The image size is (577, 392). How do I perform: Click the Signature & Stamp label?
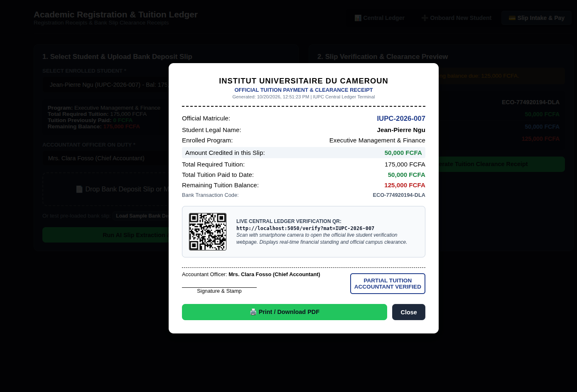coord(219,291)
